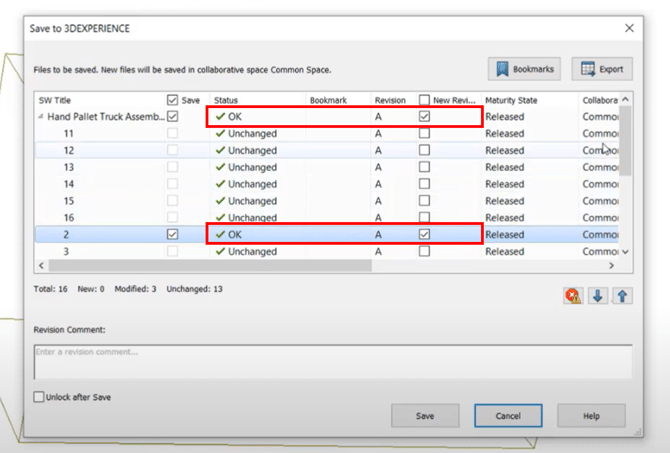Click the Cancel button

[508, 416]
